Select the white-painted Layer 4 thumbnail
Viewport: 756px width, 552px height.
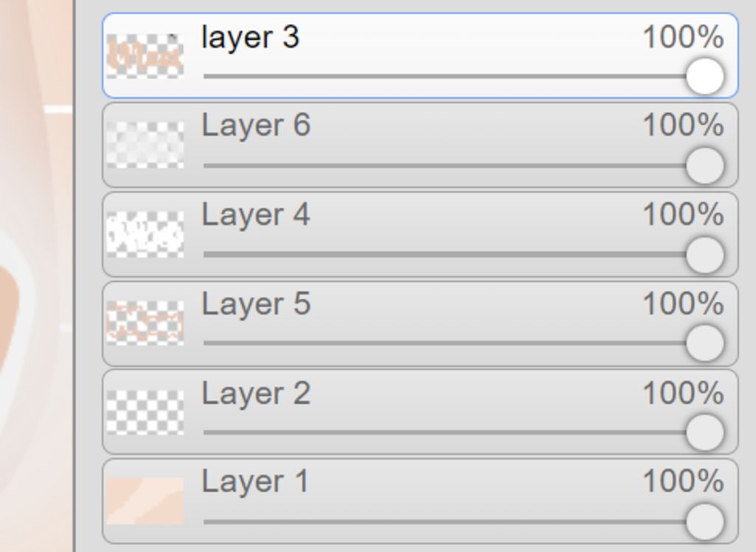coord(145,234)
